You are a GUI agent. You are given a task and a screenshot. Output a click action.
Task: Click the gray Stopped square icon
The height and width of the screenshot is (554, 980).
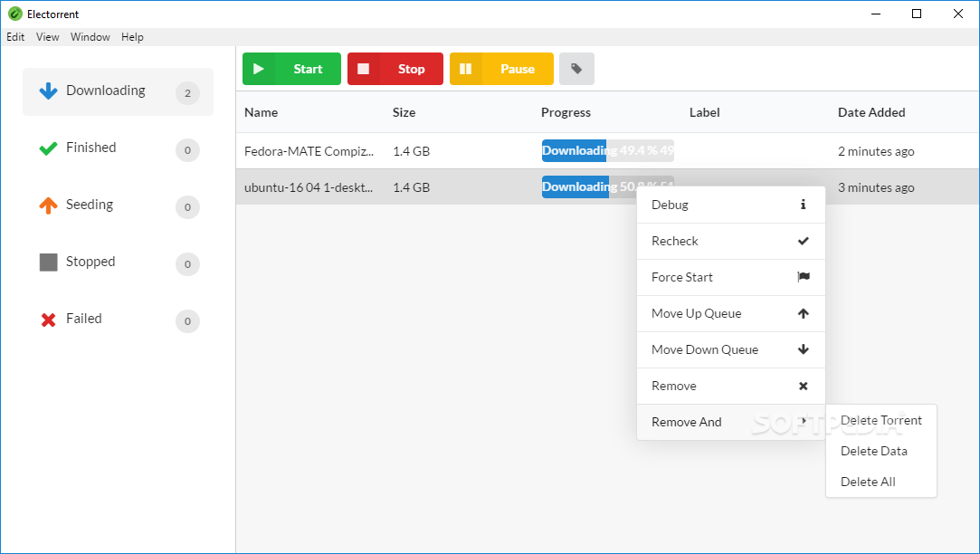click(x=48, y=263)
